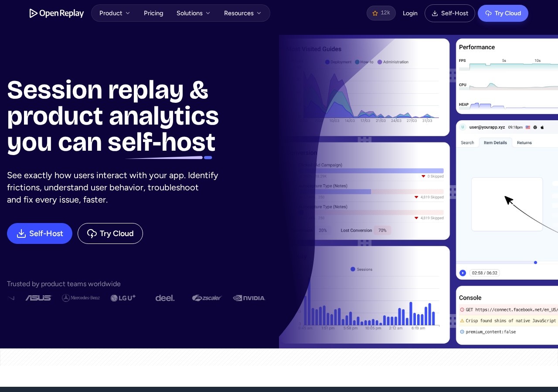Select the Chrome browser icon
Image resolution: width=558 pixels, height=392 pixels.
point(535,127)
